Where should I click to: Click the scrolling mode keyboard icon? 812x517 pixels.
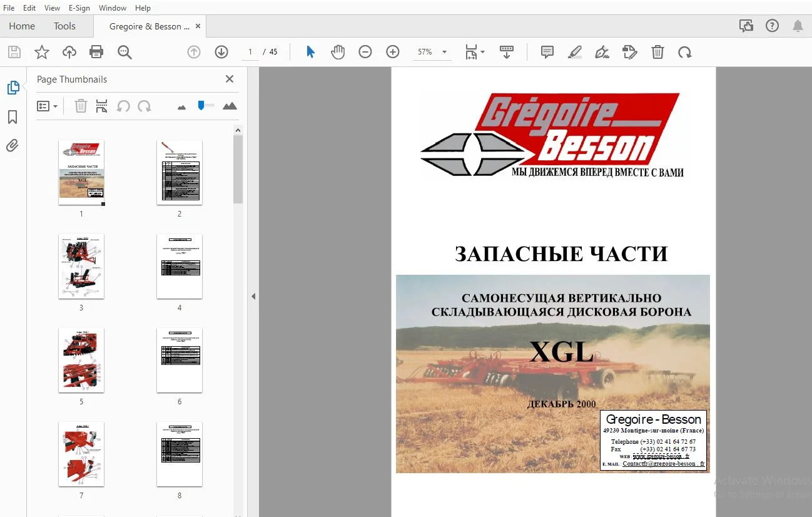(x=507, y=52)
